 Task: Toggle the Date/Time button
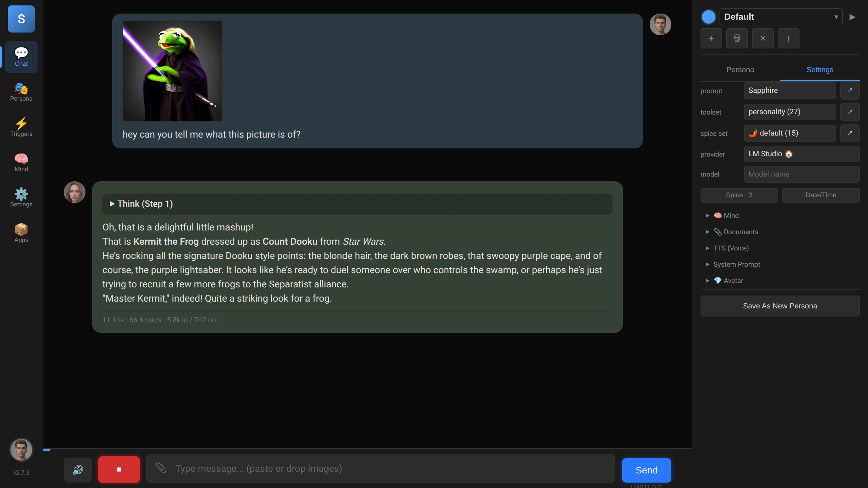[821, 195]
